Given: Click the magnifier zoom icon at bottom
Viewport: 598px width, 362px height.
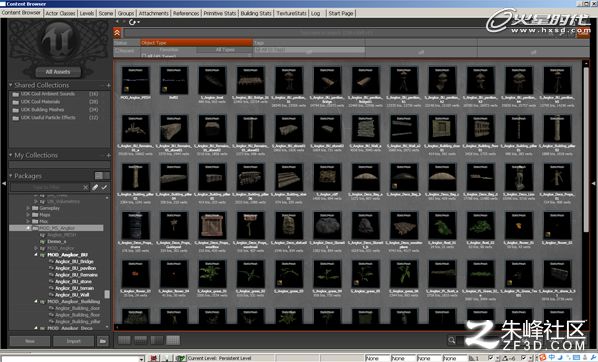Looking at the screenshot, I should 452,340.
